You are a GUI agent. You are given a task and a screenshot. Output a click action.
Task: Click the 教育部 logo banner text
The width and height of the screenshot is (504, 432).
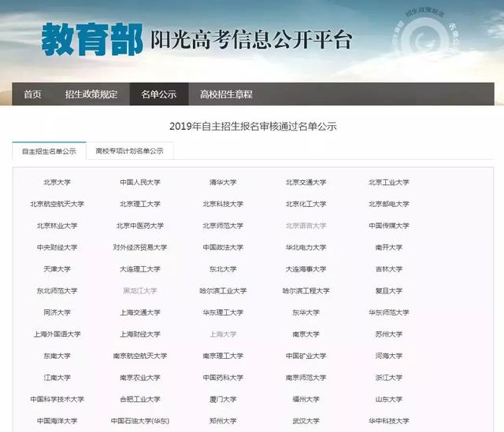coord(92,39)
